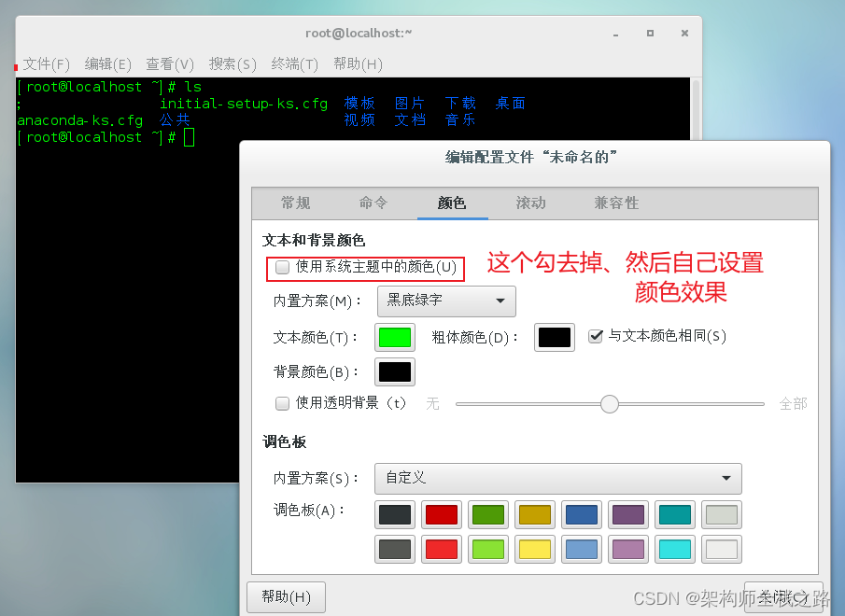The image size is (845, 616).
Task: Click the green 文本颜色 swatch
Action: (395, 338)
